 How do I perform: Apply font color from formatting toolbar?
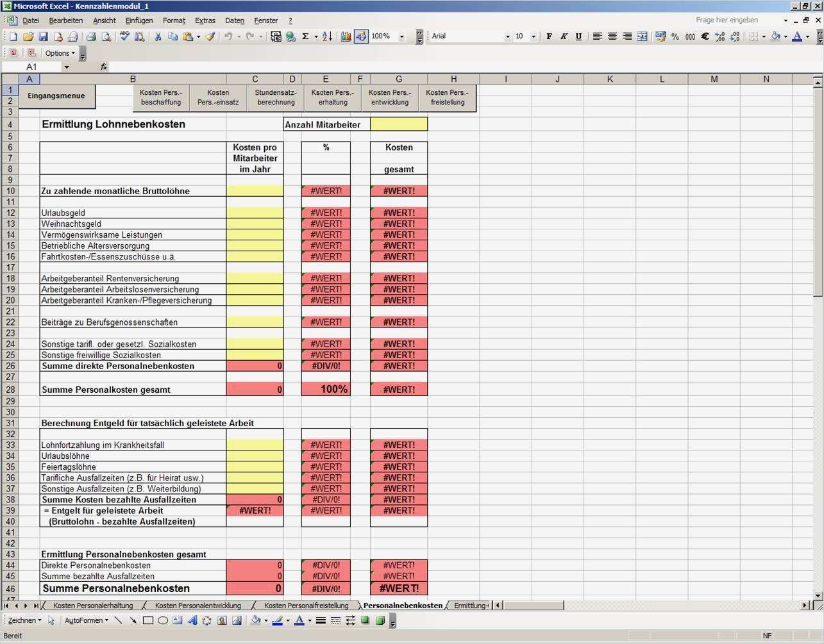click(797, 37)
